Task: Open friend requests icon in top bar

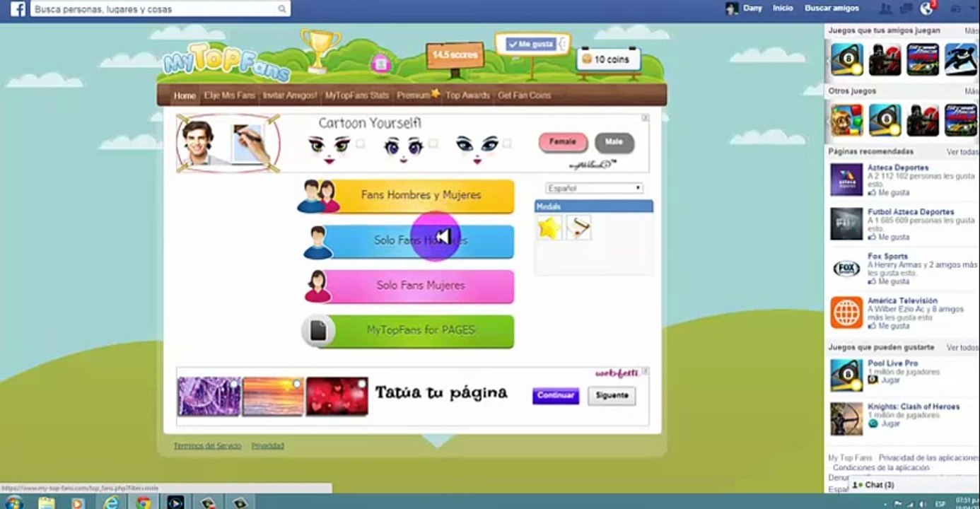Action: tap(885, 8)
